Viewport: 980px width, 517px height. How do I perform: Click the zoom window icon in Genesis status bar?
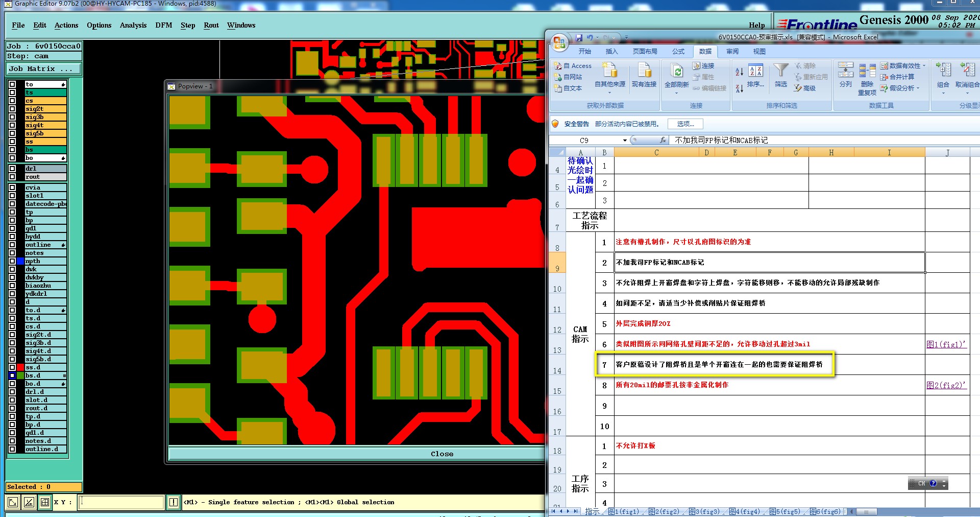pos(13,502)
